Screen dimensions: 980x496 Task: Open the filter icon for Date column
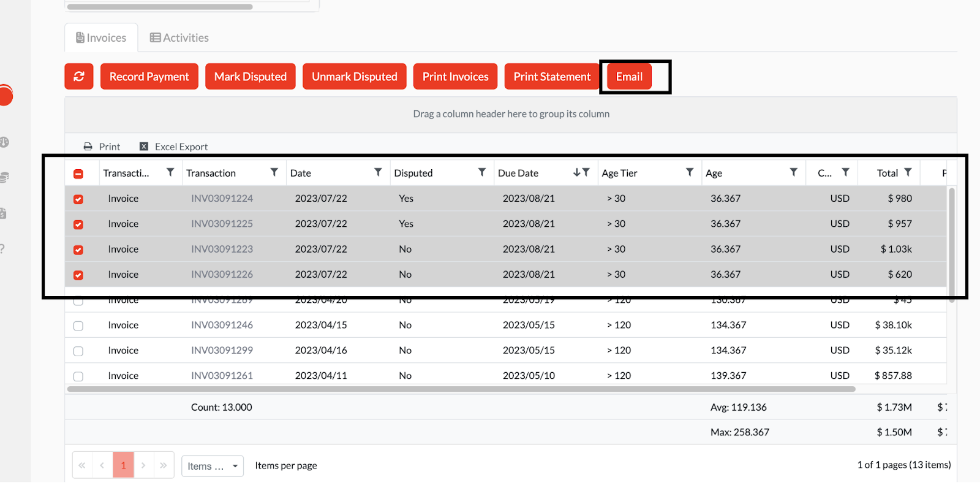[378, 172]
